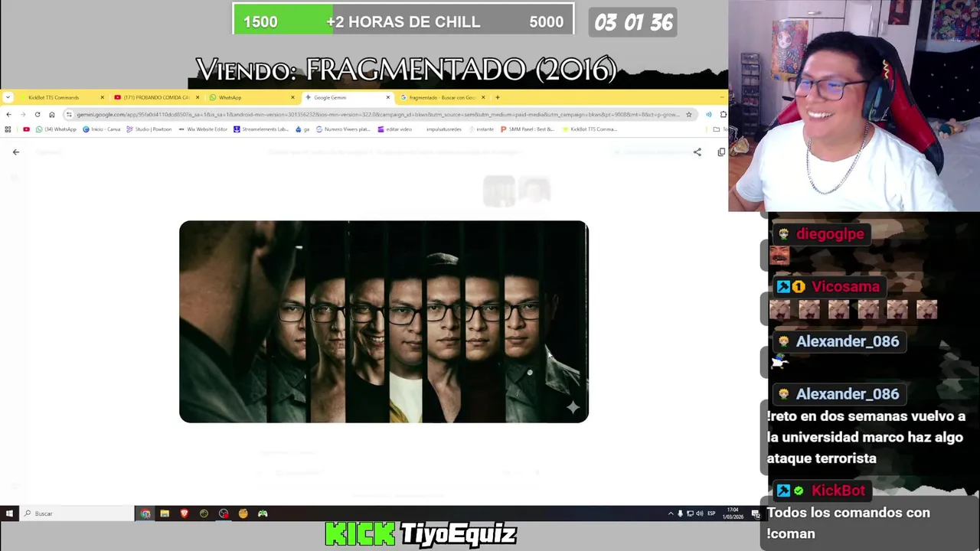
Task: Click the ESP language indicator
Action: click(711, 514)
